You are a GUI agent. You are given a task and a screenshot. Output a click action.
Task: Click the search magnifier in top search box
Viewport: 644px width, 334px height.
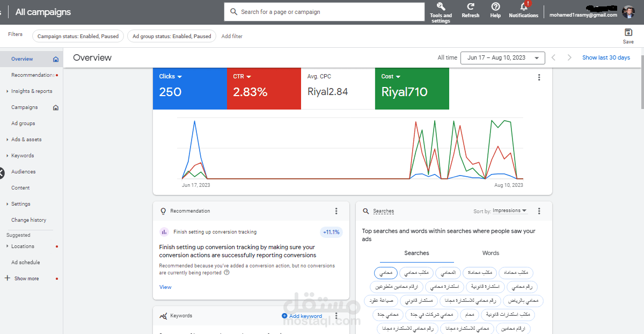point(233,12)
